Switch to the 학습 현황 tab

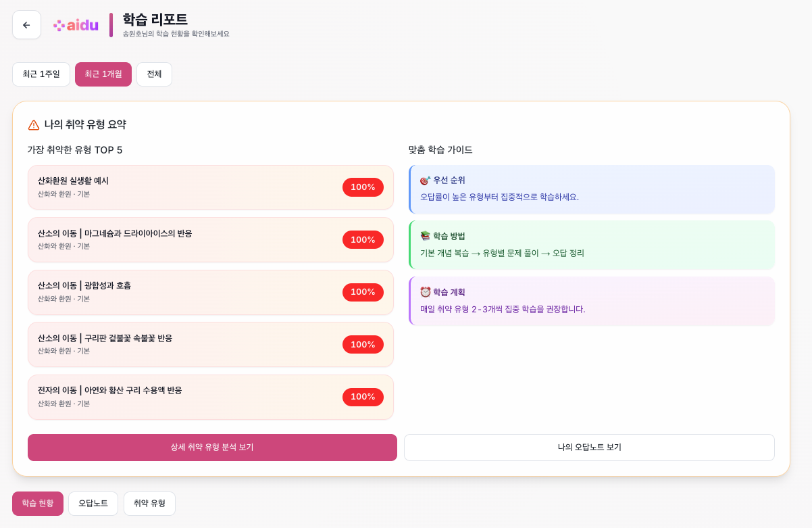[38, 504]
